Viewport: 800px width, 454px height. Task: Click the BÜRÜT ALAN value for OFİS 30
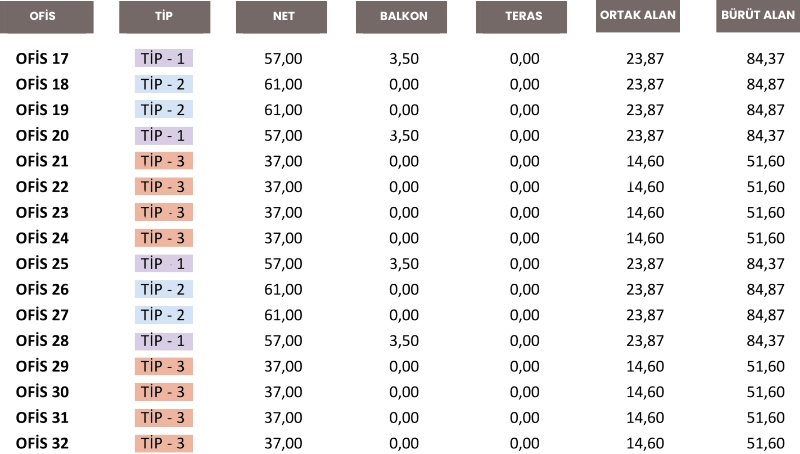765,392
